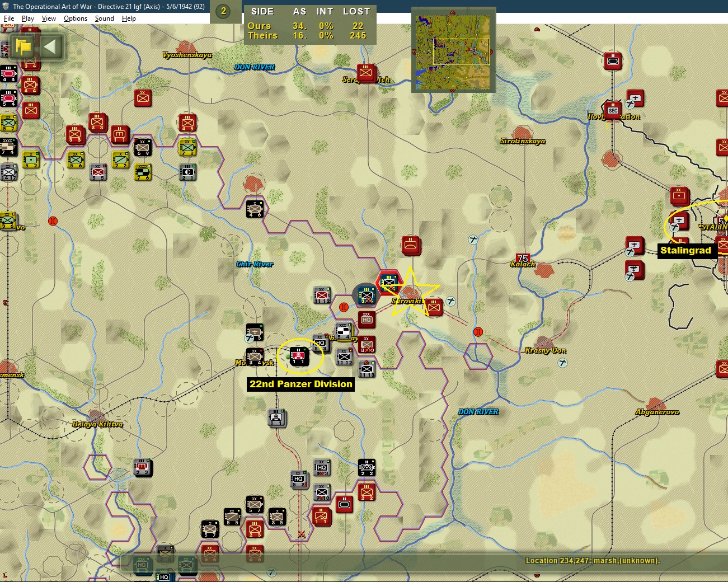Select the yellow unit 7 8
728x582 pixels.
coord(187,147)
